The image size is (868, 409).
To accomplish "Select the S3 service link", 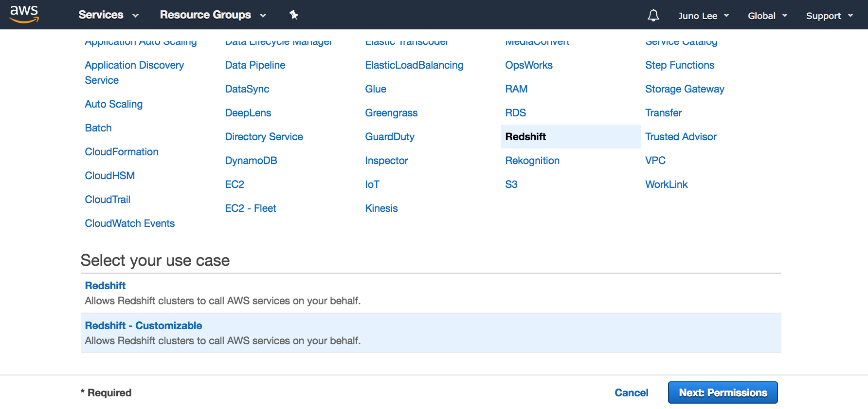I will coord(511,185).
